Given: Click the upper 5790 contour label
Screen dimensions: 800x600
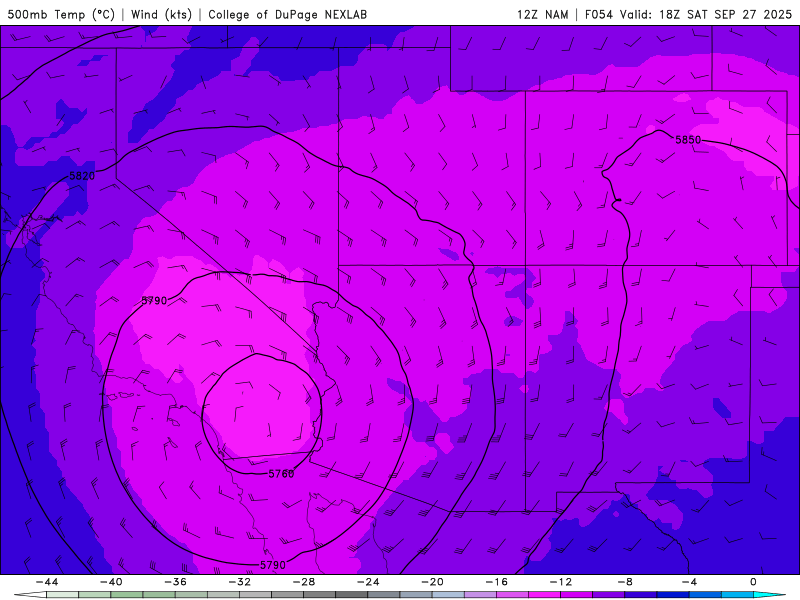Looking at the screenshot, I should click(154, 301).
